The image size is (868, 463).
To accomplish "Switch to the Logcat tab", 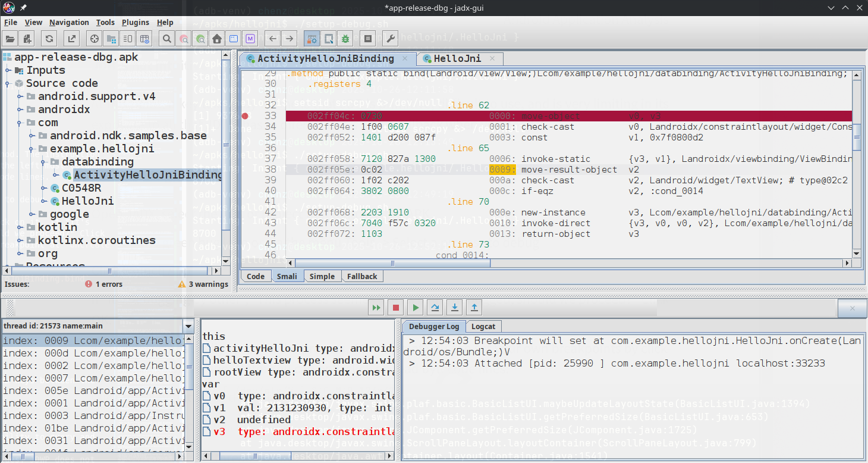I will 483,326.
